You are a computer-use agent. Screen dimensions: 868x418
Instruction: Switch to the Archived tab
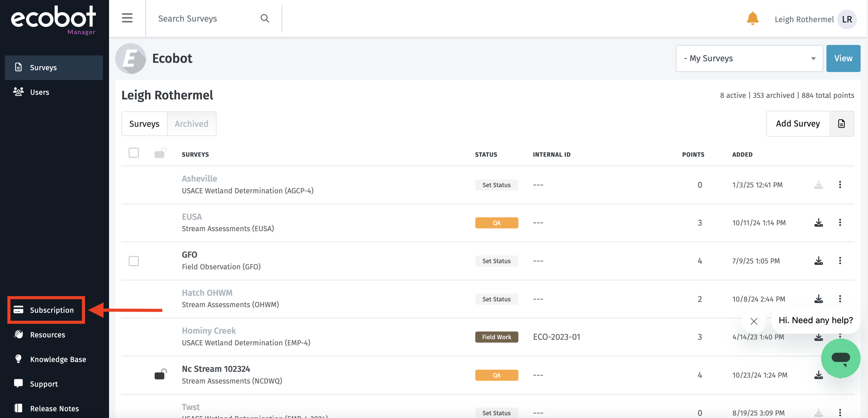[x=191, y=124]
